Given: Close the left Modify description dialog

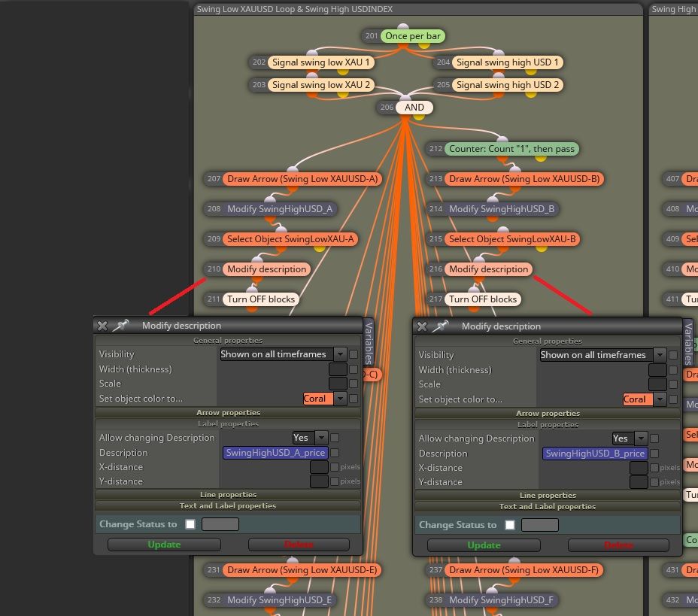Looking at the screenshot, I should [102, 326].
